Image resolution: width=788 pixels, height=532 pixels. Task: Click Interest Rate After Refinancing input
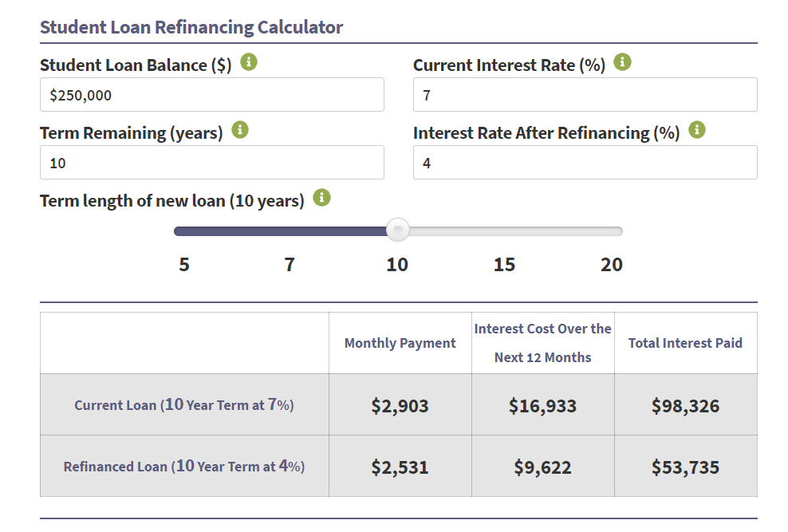585,162
